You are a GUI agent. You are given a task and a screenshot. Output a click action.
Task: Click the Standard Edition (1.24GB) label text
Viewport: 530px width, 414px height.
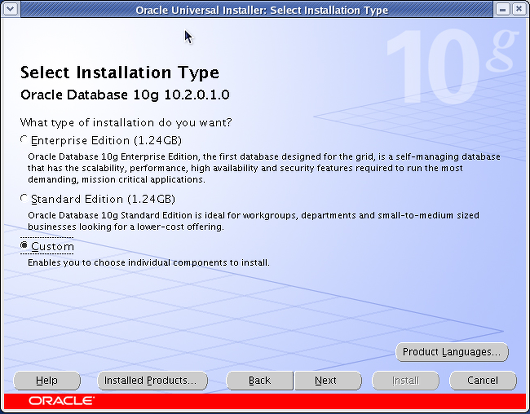point(103,199)
